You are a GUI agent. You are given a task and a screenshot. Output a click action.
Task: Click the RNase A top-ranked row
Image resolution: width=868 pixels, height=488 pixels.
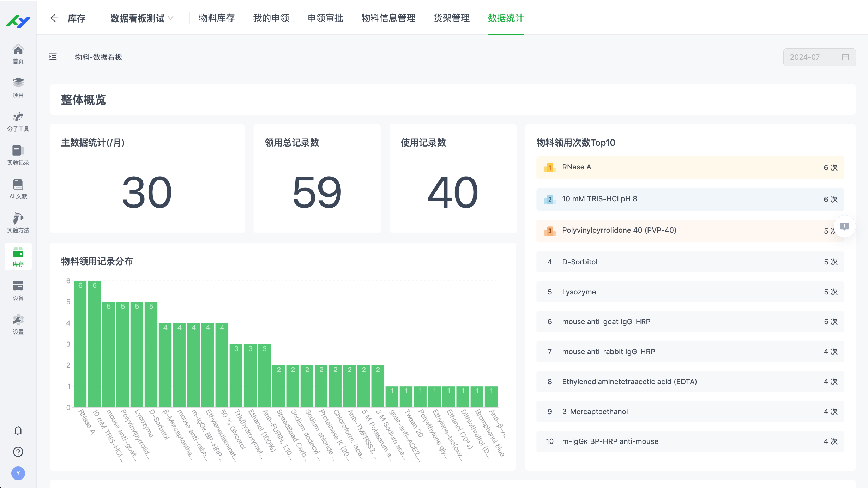tap(690, 167)
